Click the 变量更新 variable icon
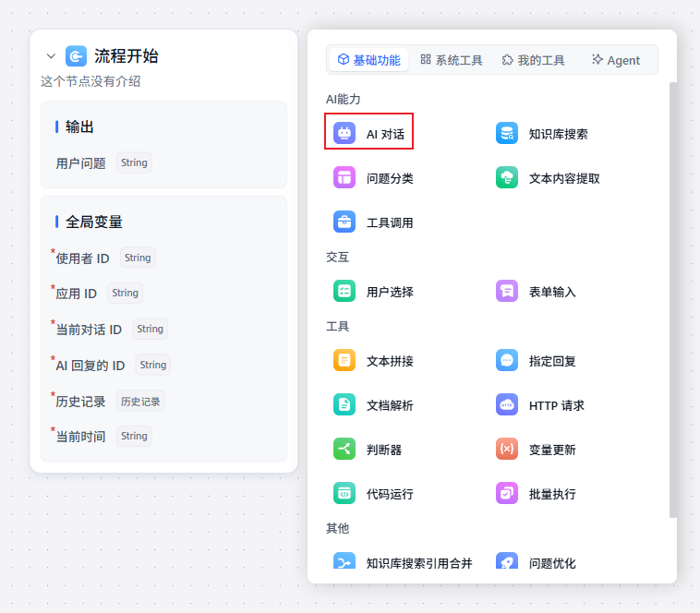This screenshot has width=700, height=613. [506, 449]
